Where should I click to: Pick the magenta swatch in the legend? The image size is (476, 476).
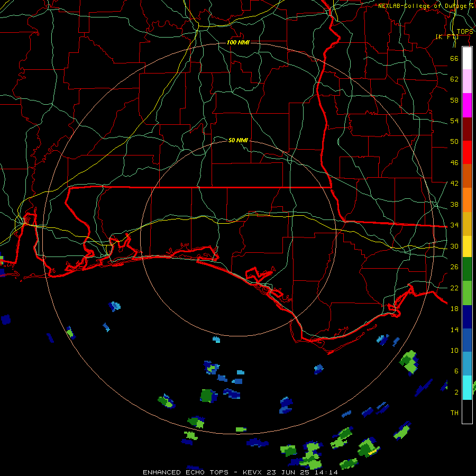467,105
